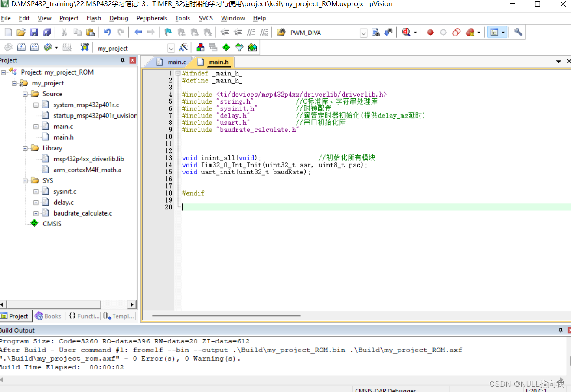Start a Debug Session with the Q icon

(x=405, y=32)
